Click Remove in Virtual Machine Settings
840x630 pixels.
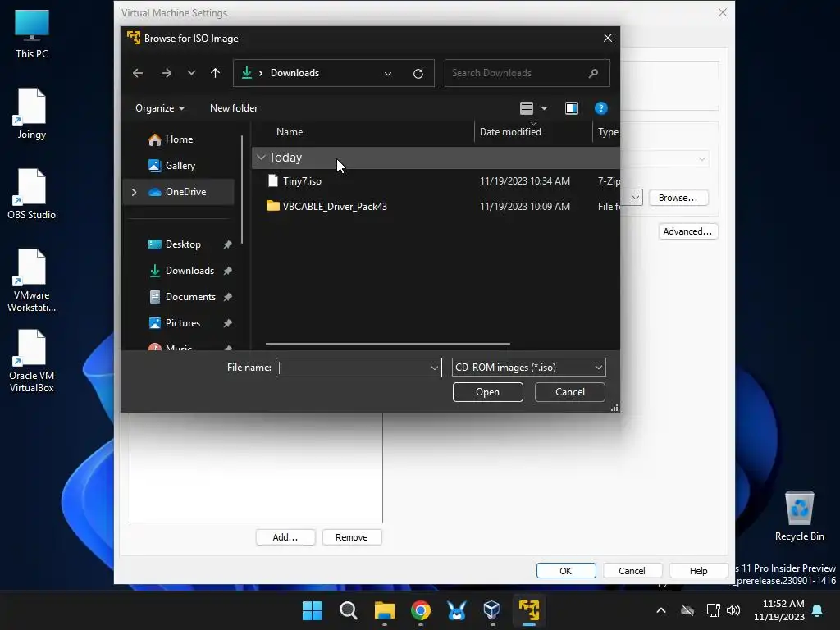point(351,537)
